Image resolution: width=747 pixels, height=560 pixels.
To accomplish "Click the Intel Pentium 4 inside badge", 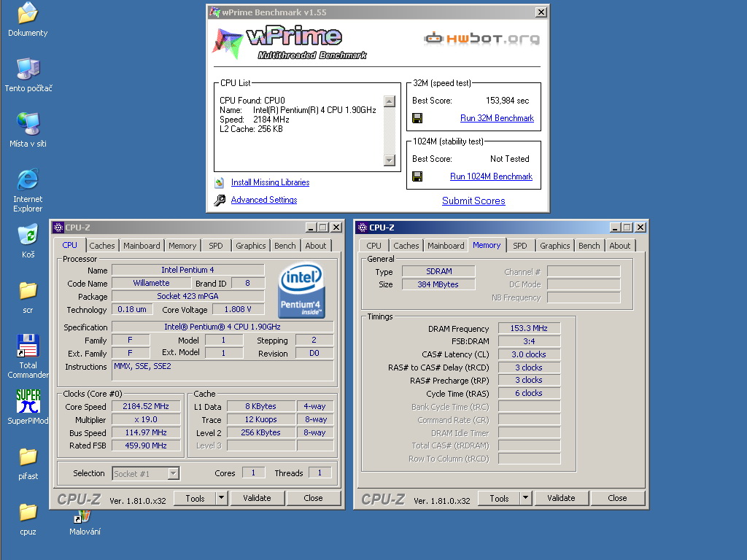I will click(301, 290).
